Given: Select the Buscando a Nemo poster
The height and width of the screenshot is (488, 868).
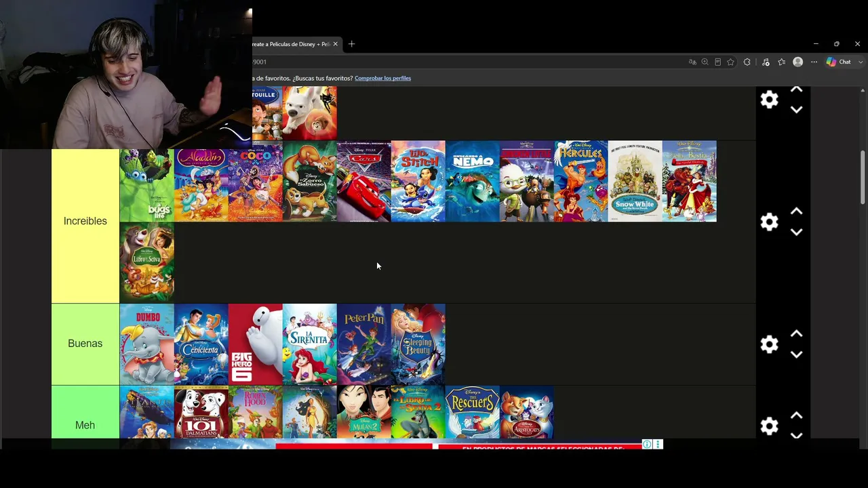Looking at the screenshot, I should click(472, 181).
